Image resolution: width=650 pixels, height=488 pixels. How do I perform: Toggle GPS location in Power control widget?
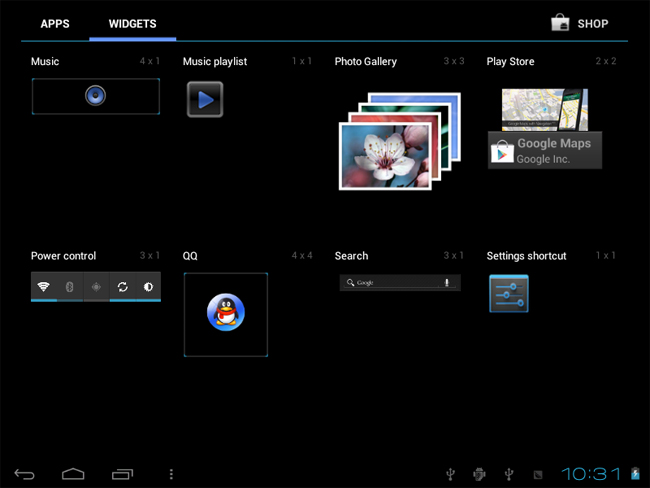[x=96, y=286]
